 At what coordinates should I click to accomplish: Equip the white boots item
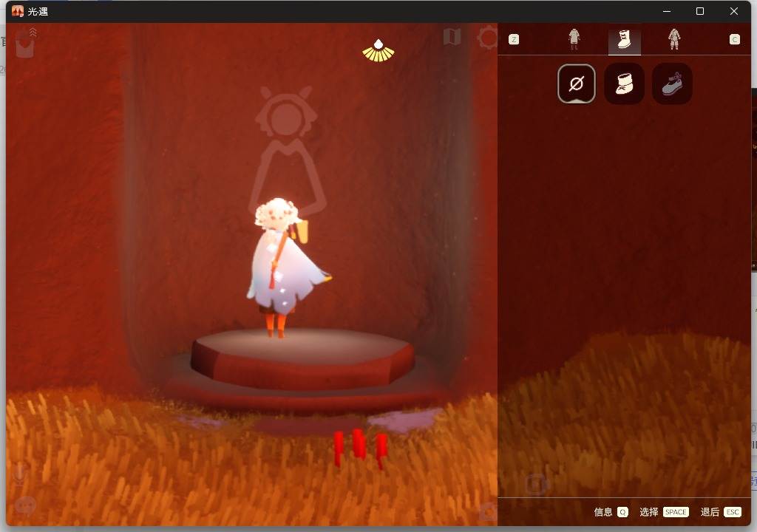coord(624,83)
